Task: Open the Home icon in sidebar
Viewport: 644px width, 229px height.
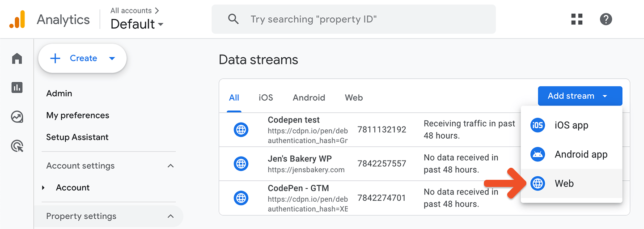Action: [17, 58]
